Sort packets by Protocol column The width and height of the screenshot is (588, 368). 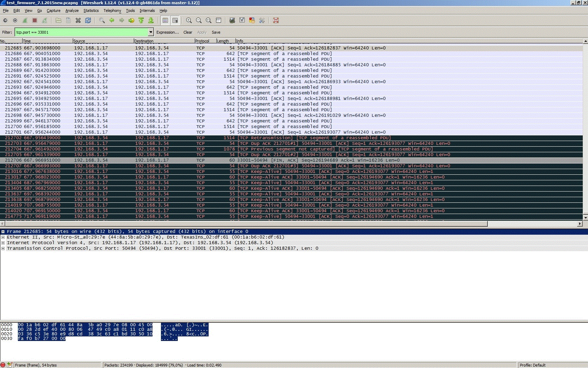pyautogui.click(x=205, y=41)
